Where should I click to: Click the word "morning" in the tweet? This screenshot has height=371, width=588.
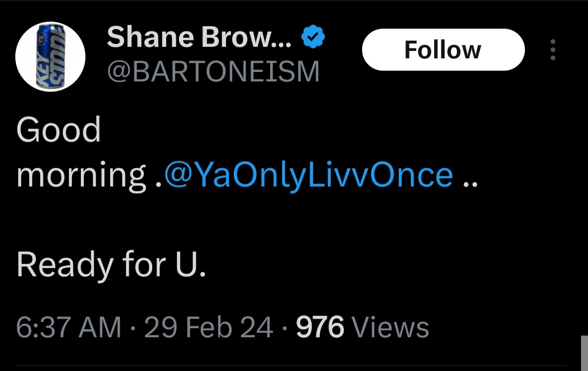pyautogui.click(x=81, y=175)
